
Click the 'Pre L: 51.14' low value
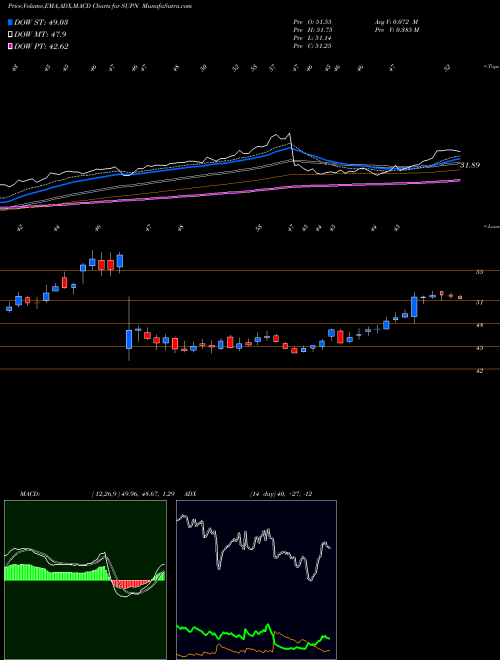point(312,38)
